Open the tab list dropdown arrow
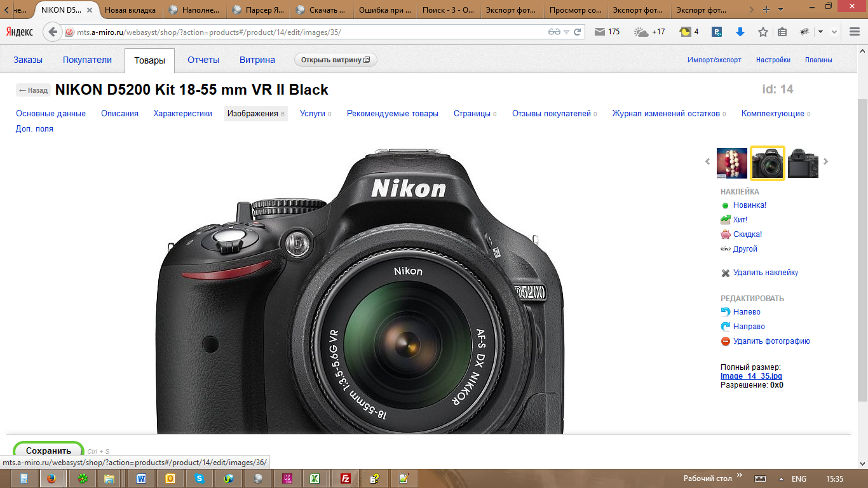Screen dimensions: 868x488 (781, 10)
